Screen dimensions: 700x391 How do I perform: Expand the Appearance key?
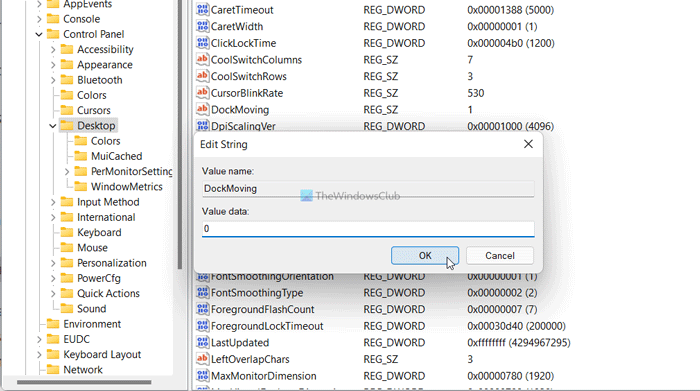(x=53, y=65)
